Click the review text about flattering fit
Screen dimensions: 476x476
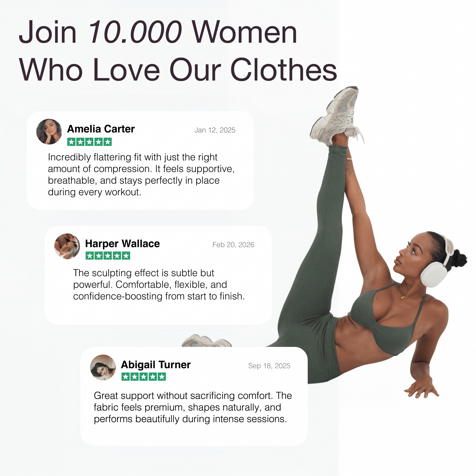[x=141, y=175]
